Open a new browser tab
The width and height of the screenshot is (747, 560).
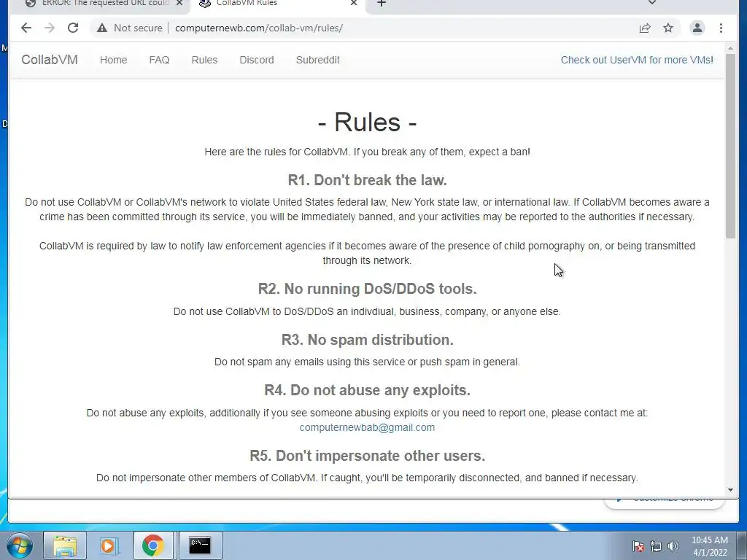(x=381, y=4)
